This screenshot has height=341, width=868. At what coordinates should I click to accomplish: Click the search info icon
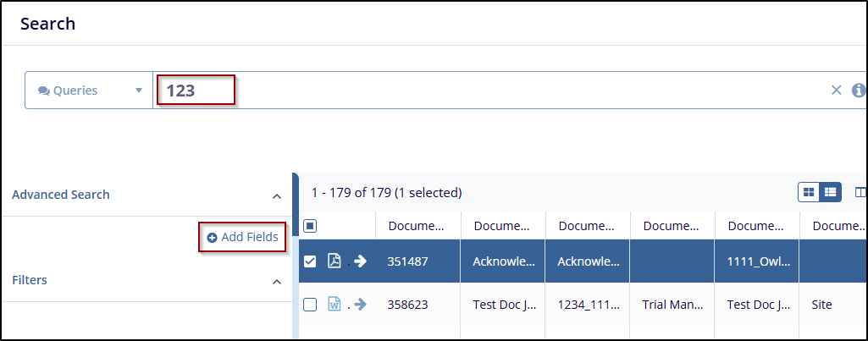point(858,91)
